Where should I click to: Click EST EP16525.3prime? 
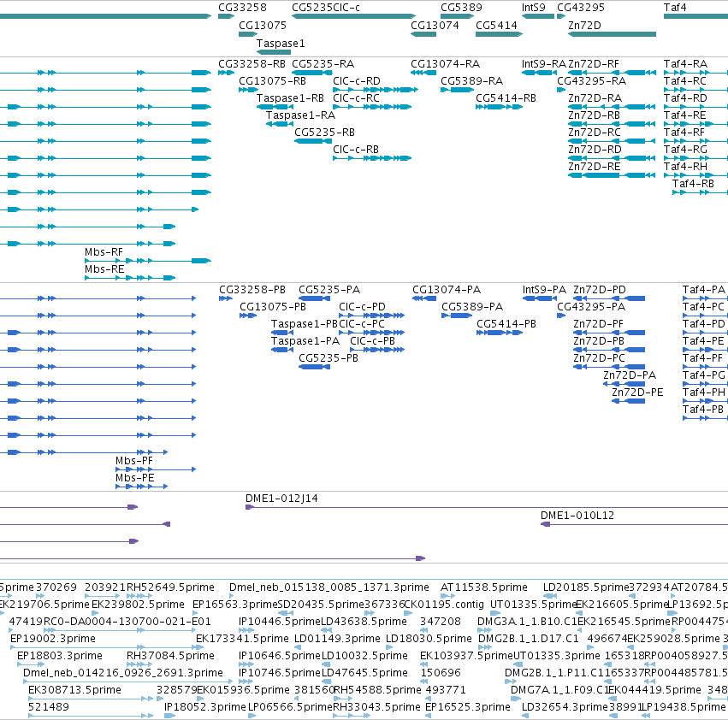pyautogui.click(x=428, y=716)
